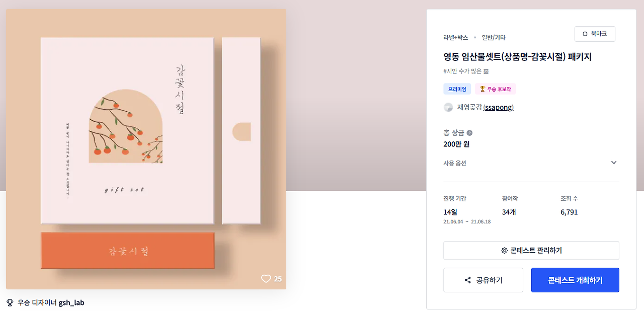Viewport: 644px width, 315px height.
Task: Toggle the 북마크 bookmark button
Action: point(595,34)
